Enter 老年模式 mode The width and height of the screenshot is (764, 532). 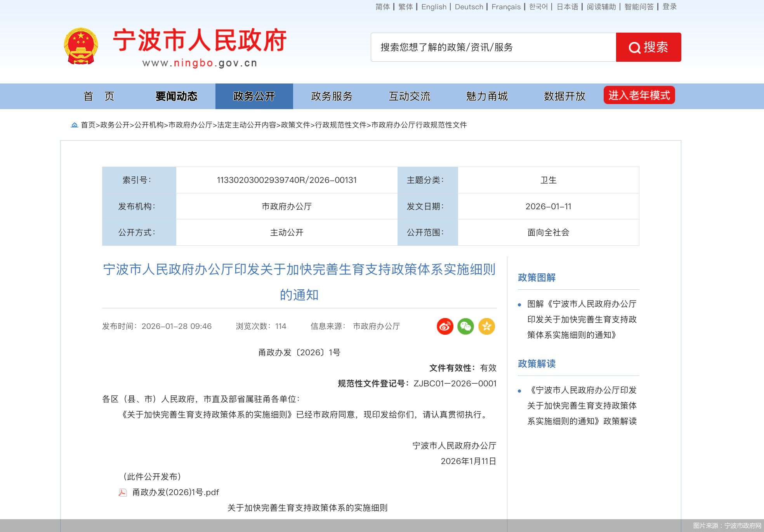[639, 95]
